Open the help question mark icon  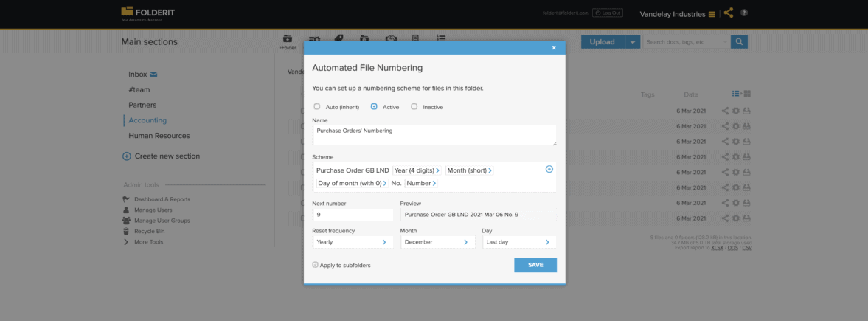click(744, 13)
